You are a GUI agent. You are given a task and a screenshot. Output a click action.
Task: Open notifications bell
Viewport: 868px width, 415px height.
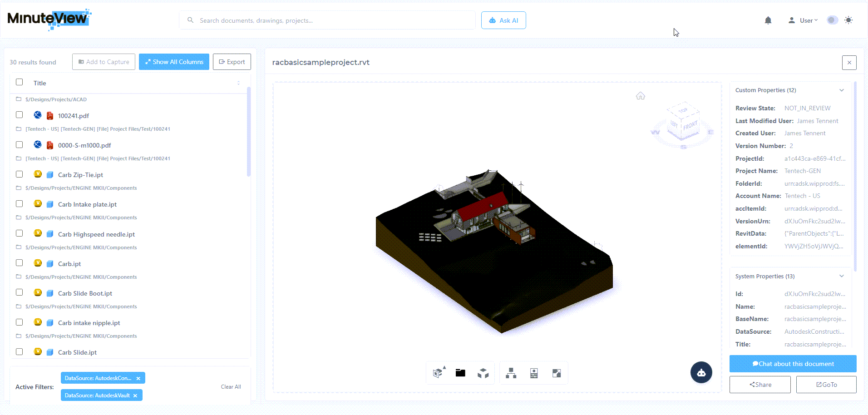768,20
